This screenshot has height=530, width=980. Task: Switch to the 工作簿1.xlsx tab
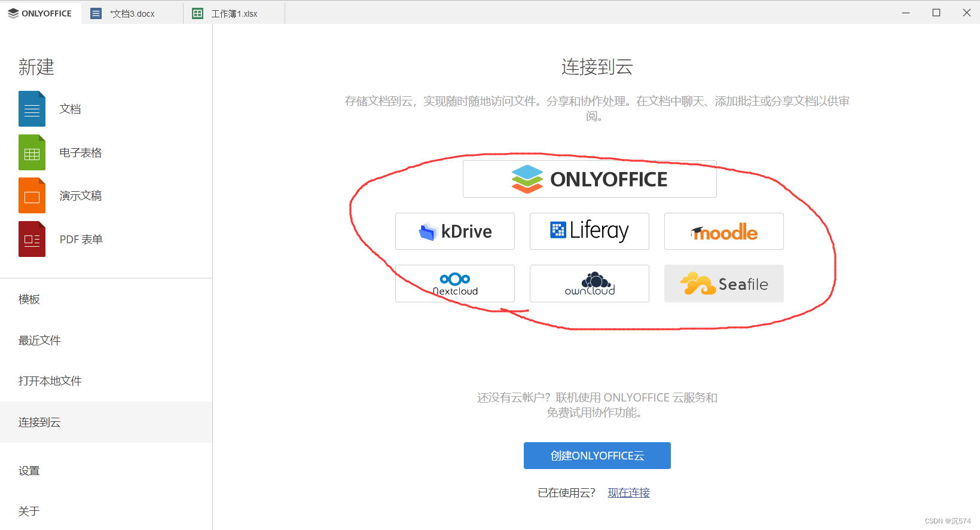tap(234, 13)
